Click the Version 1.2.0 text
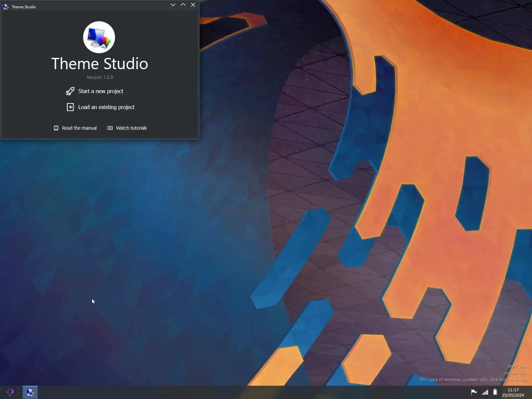Viewport: 532px width, 399px height. pos(100,77)
